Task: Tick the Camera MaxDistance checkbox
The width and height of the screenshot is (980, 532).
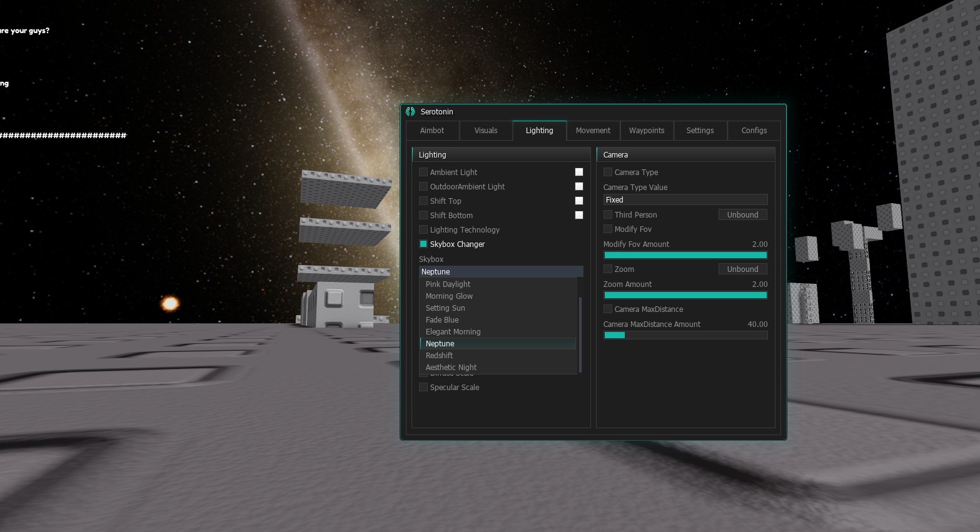Action: pyautogui.click(x=608, y=309)
